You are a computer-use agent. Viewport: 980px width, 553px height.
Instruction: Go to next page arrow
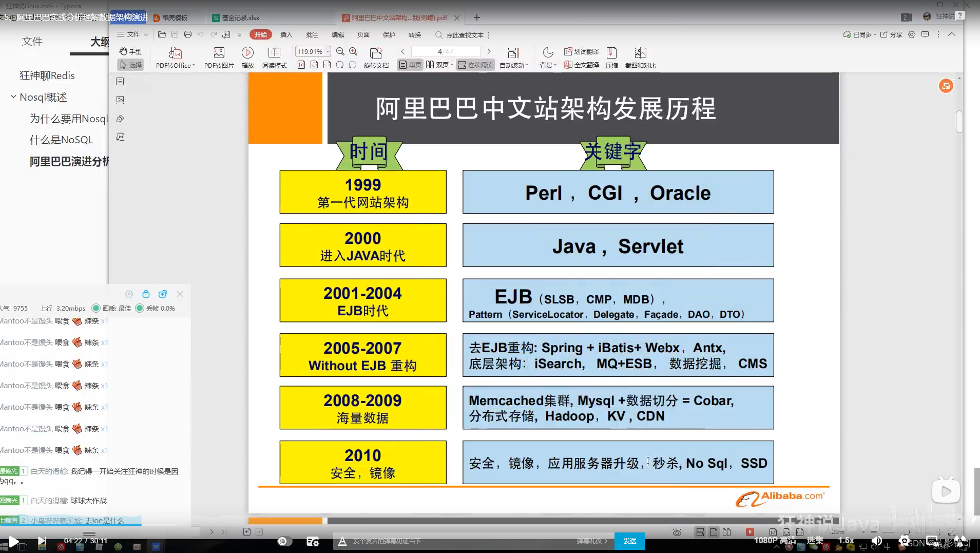[489, 51]
